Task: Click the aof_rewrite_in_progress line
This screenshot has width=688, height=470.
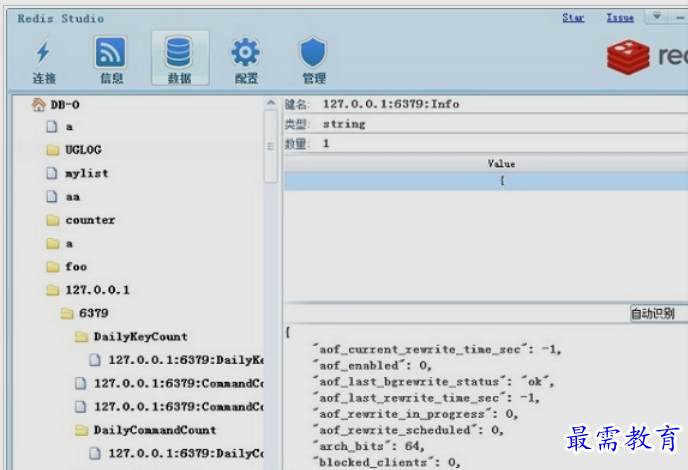Action: (415, 414)
